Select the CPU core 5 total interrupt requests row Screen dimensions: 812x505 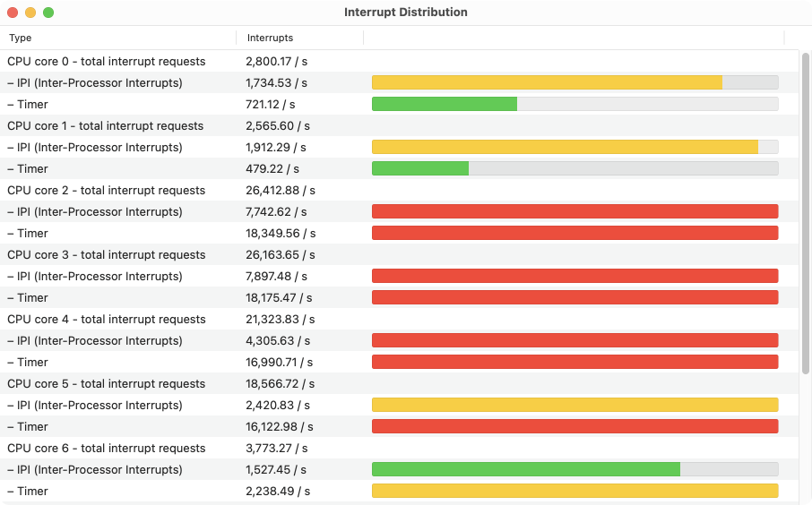[399, 383]
